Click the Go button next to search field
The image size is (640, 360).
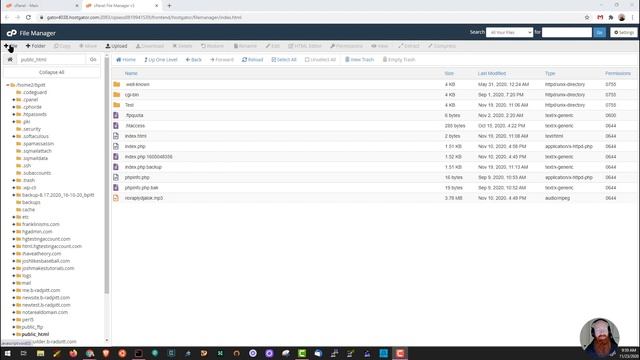pos(600,32)
